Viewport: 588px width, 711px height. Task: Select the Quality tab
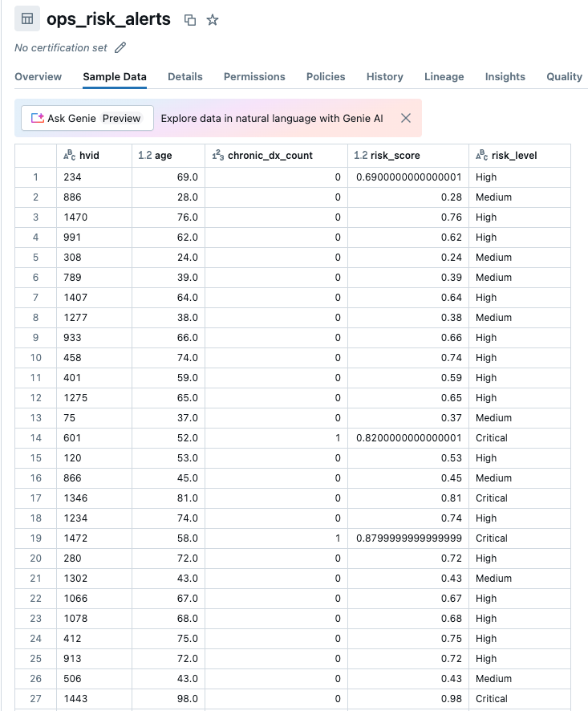564,77
